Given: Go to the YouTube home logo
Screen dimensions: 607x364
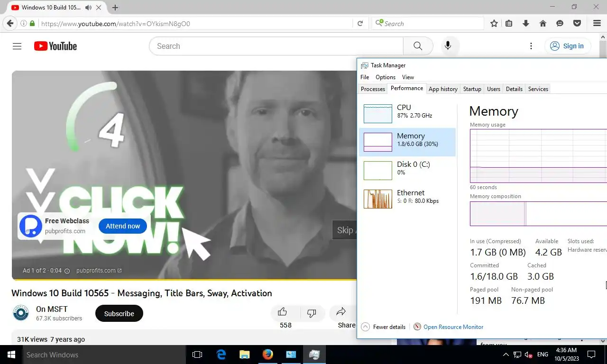Looking at the screenshot, I should (55, 46).
